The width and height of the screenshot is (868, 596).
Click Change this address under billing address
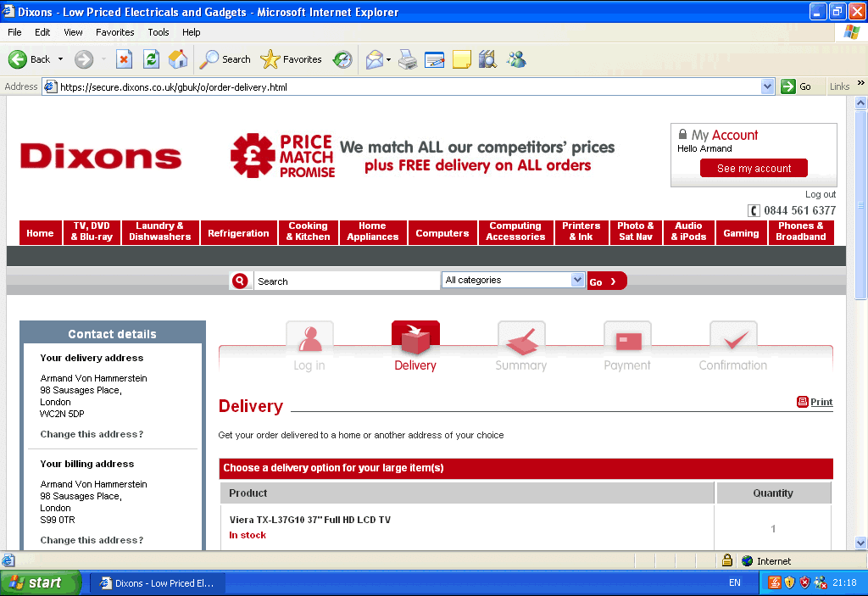click(x=92, y=539)
